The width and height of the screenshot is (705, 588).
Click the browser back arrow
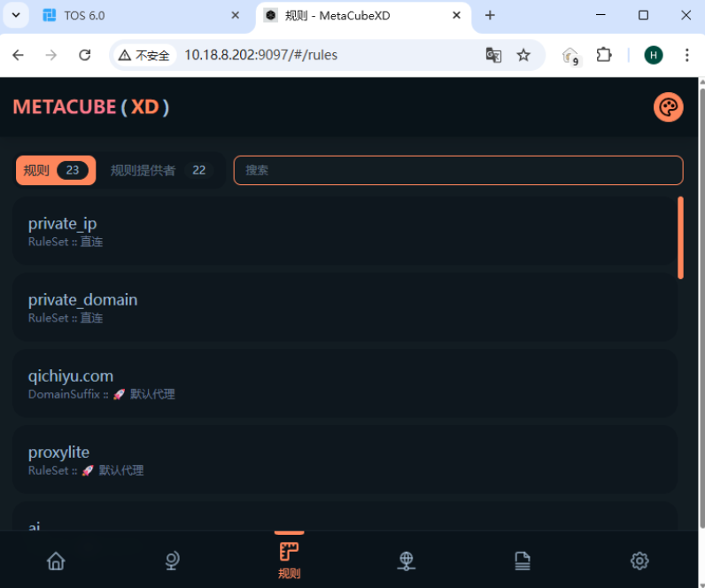coord(18,55)
